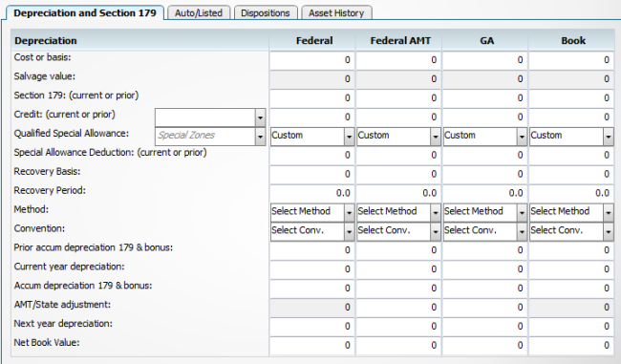Viewport: 621px width, 364px height.
Task: Click Federal Accum depreciation 179 & bonus field
Action: click(x=311, y=289)
